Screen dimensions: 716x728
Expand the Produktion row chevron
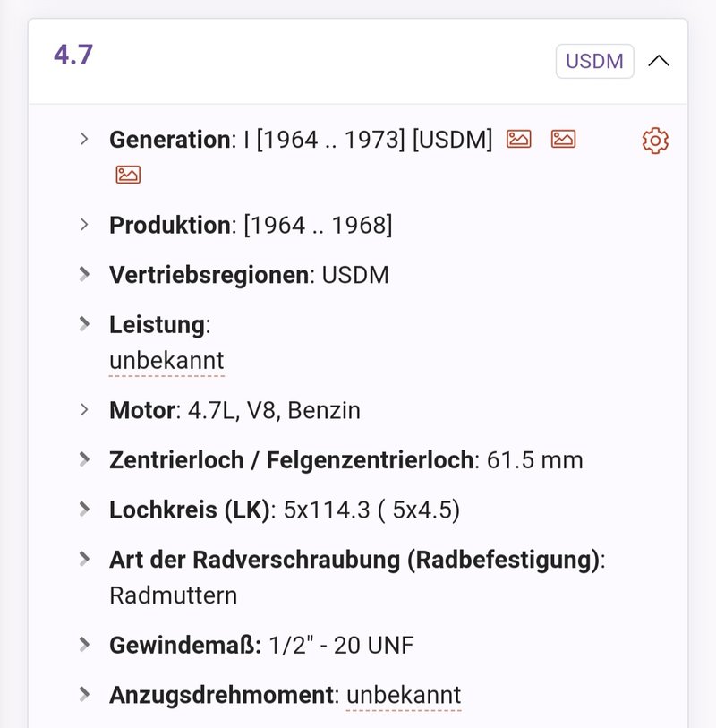84,225
